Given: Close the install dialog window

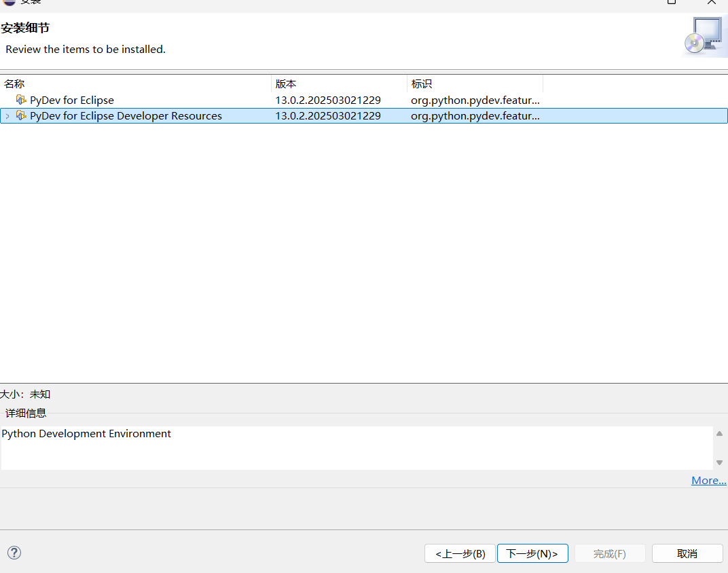Looking at the screenshot, I should click(x=711, y=2).
